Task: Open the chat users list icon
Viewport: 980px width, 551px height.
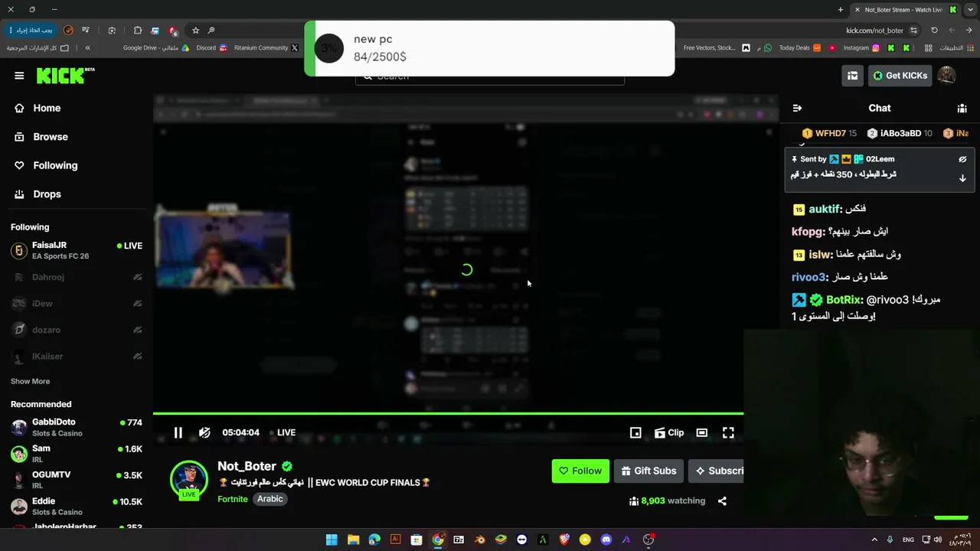Action: point(962,108)
